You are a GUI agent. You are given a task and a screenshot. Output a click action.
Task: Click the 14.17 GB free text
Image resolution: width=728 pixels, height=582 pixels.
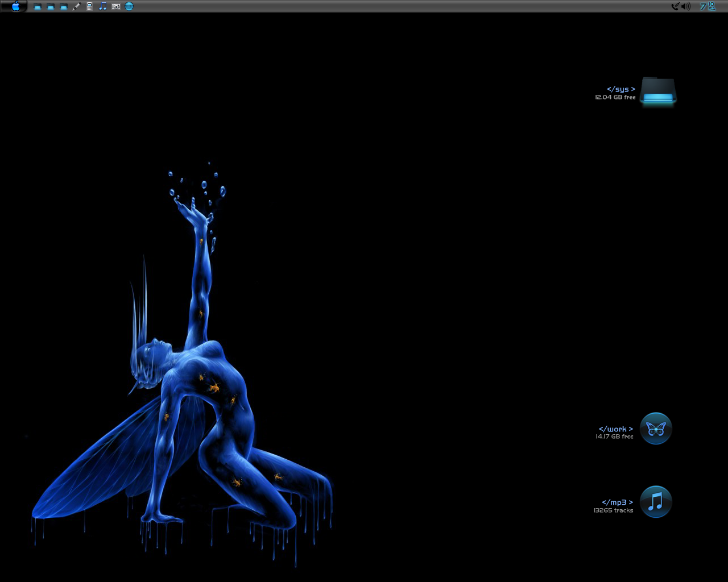point(614,436)
